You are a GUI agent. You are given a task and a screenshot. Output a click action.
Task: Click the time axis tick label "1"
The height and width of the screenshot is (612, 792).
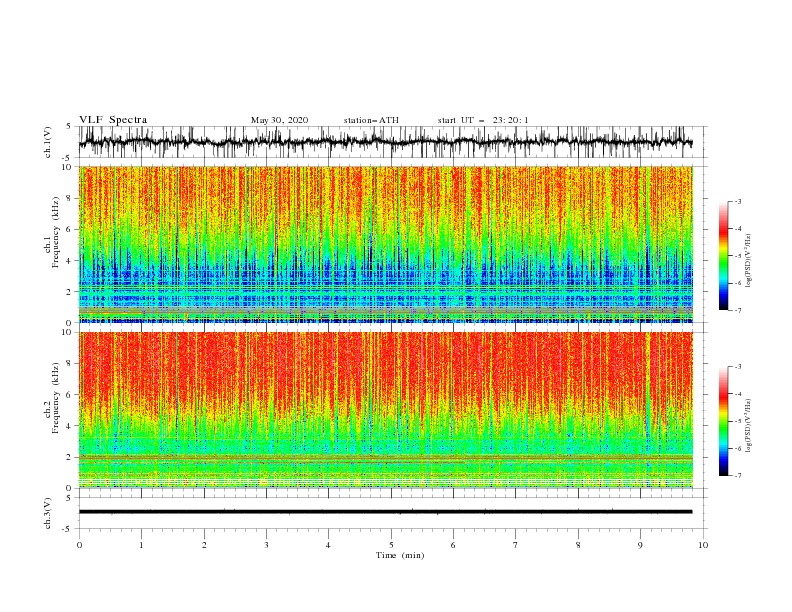tap(141, 545)
